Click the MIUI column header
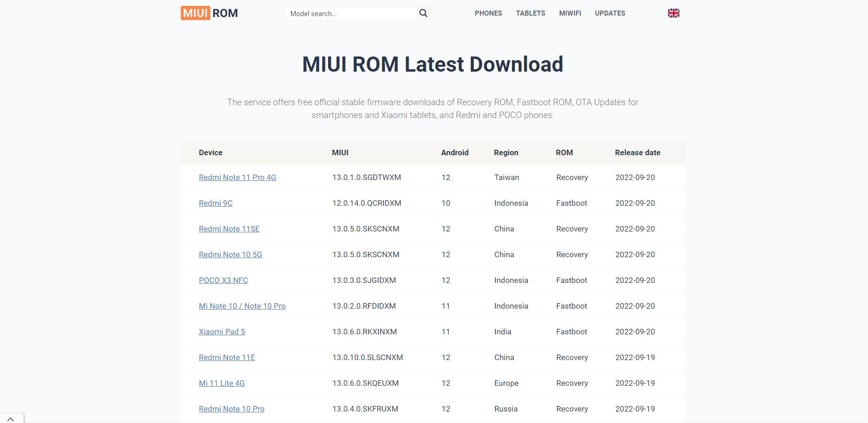This screenshot has height=423, width=868. [x=340, y=152]
